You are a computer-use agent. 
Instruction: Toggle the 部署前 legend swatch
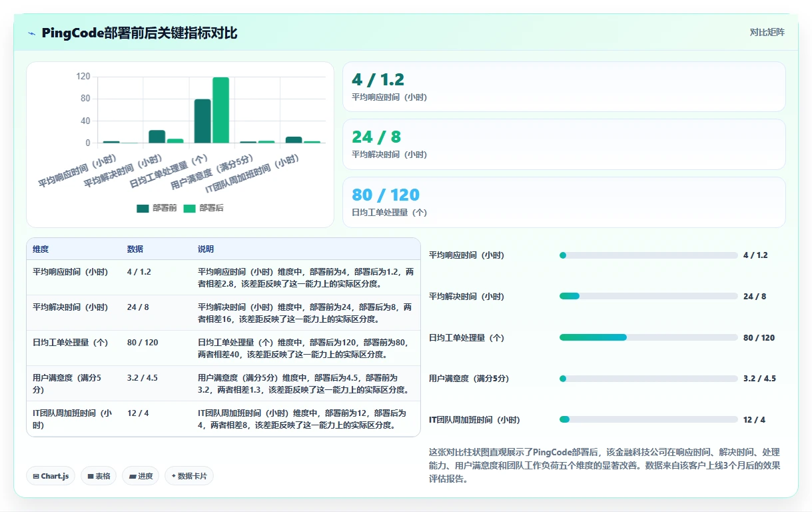click(x=143, y=208)
